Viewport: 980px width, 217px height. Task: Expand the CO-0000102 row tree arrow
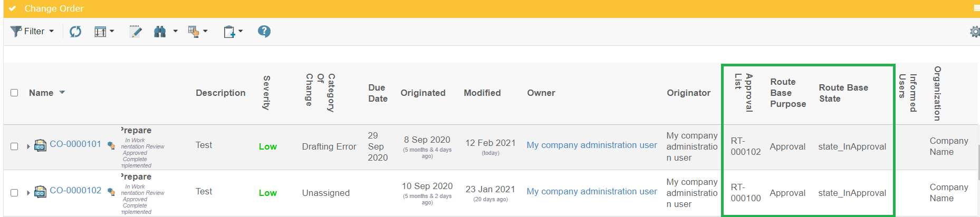(28, 193)
